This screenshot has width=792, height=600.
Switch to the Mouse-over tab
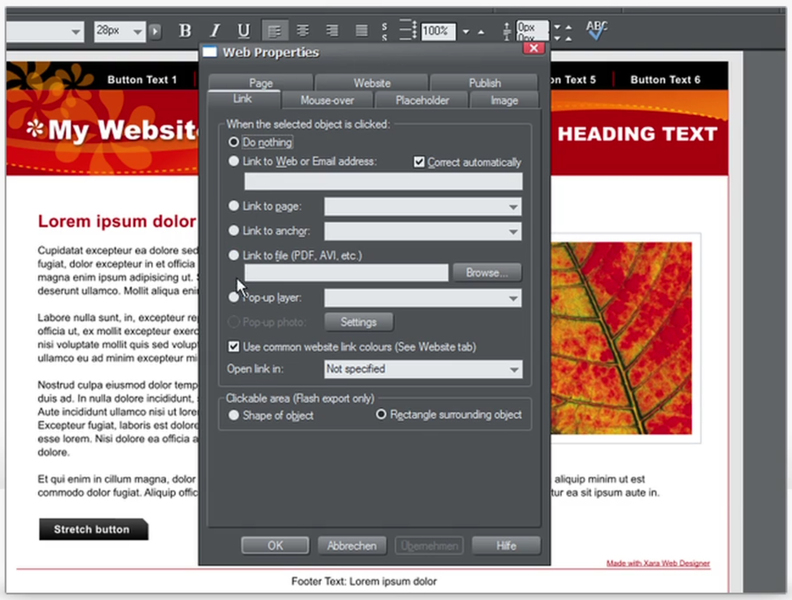[x=327, y=100]
